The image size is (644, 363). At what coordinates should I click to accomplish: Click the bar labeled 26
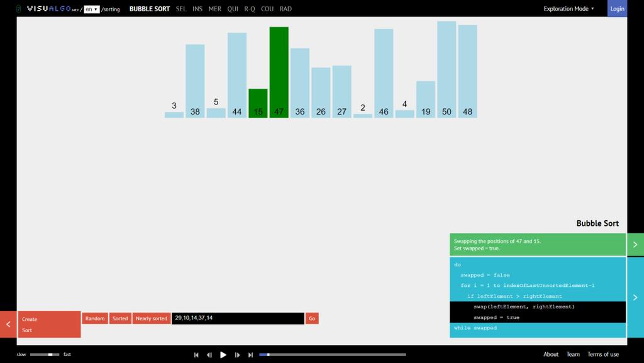321,92
